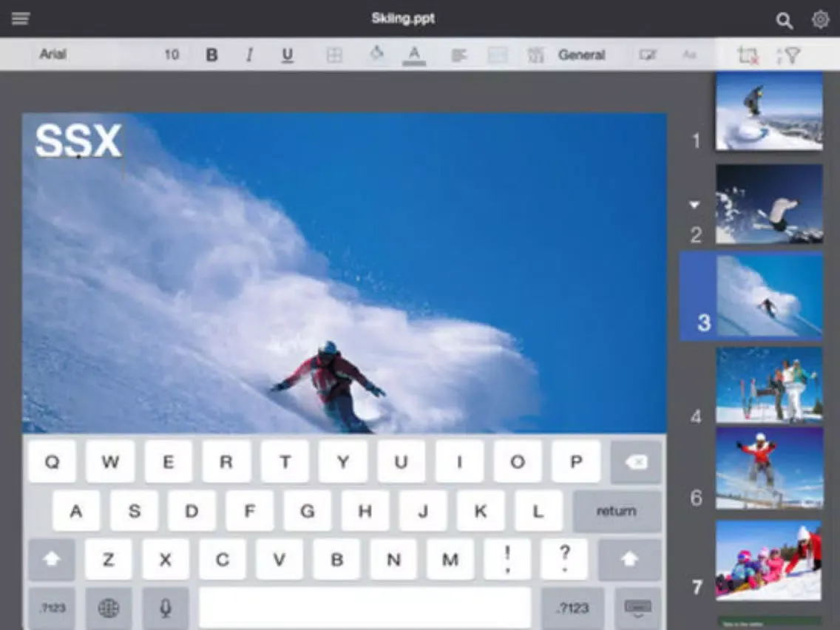Tap the Q key
Image resolution: width=840 pixels, height=630 pixels.
point(52,462)
